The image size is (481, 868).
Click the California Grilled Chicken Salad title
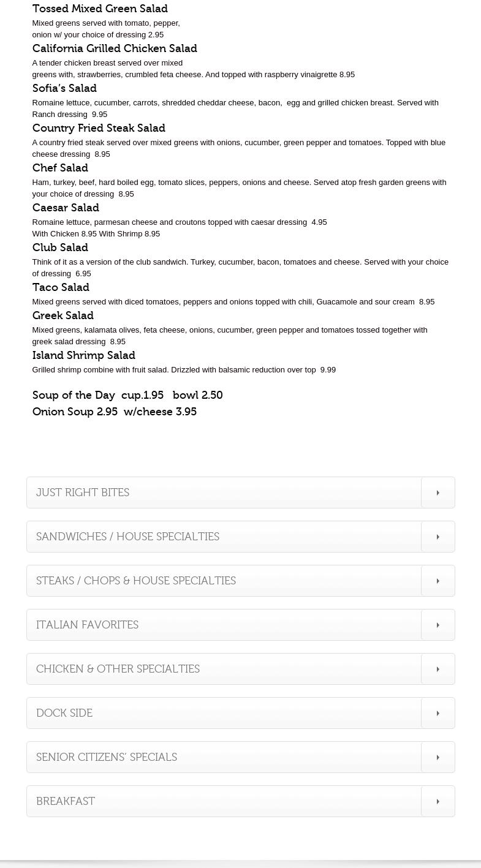click(x=115, y=48)
